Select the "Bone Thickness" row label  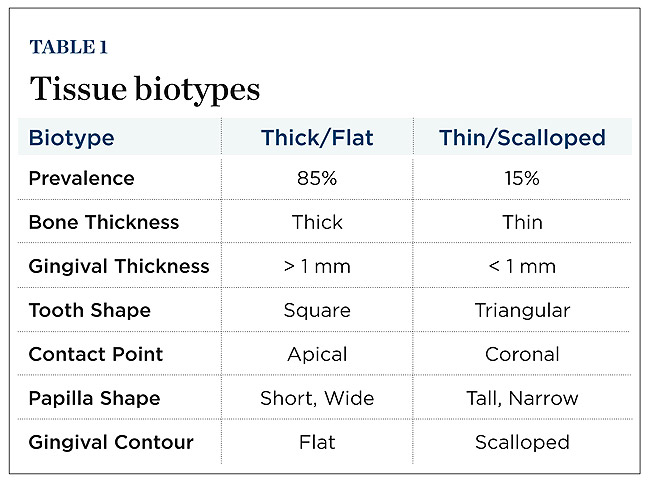click(x=104, y=223)
